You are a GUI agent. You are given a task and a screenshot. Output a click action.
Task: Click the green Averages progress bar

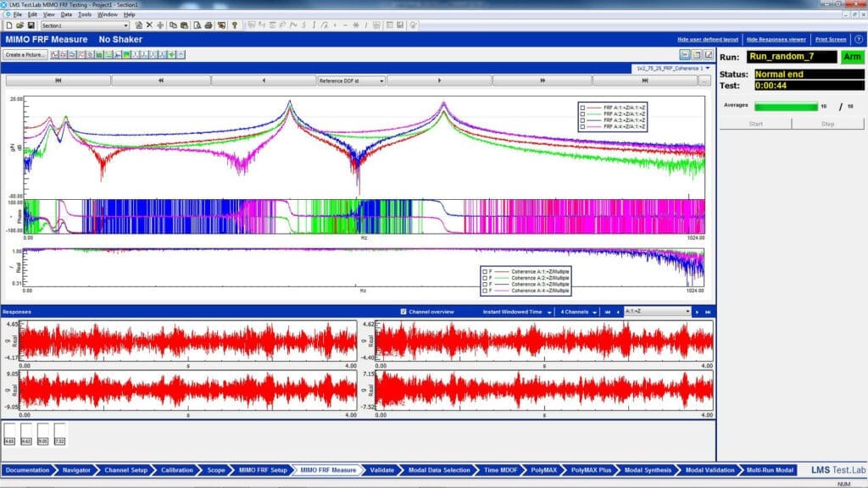pos(785,107)
